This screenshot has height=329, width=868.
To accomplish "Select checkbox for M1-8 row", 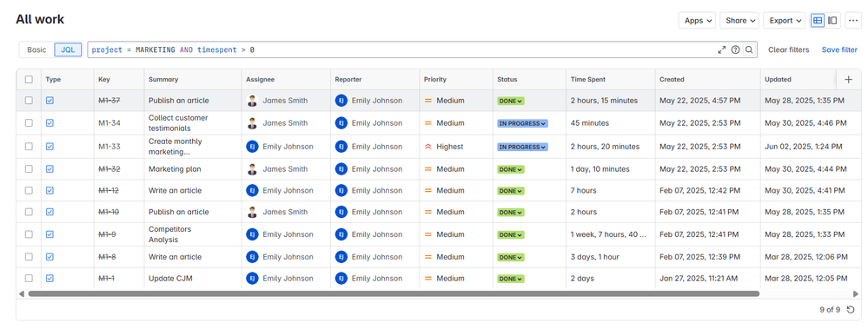I will click(29, 257).
